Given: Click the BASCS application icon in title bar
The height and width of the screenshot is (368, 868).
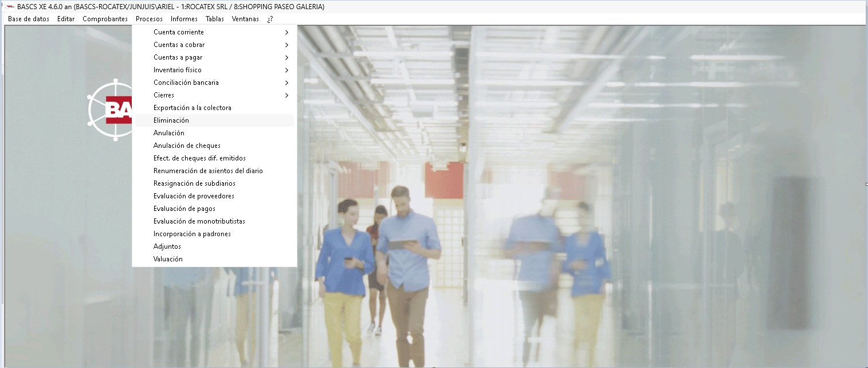Looking at the screenshot, I should click(10, 7).
